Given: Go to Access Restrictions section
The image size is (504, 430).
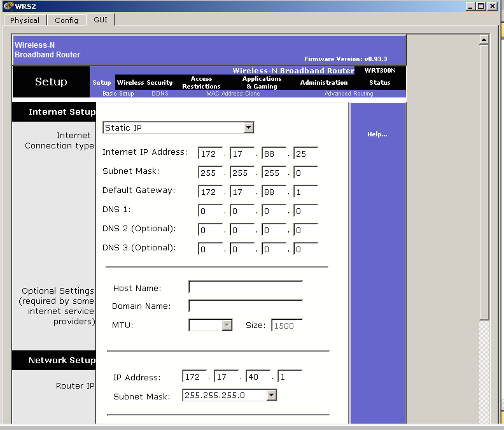Looking at the screenshot, I should point(201,83).
